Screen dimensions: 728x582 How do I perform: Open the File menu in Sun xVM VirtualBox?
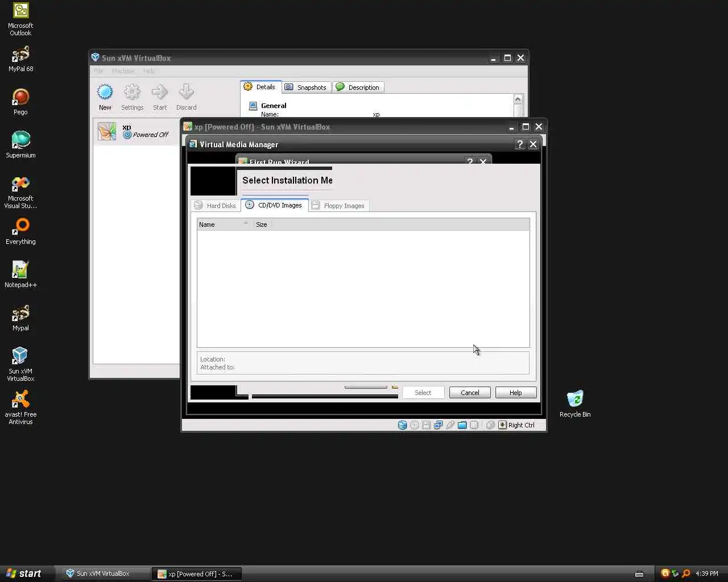pyautogui.click(x=98, y=71)
